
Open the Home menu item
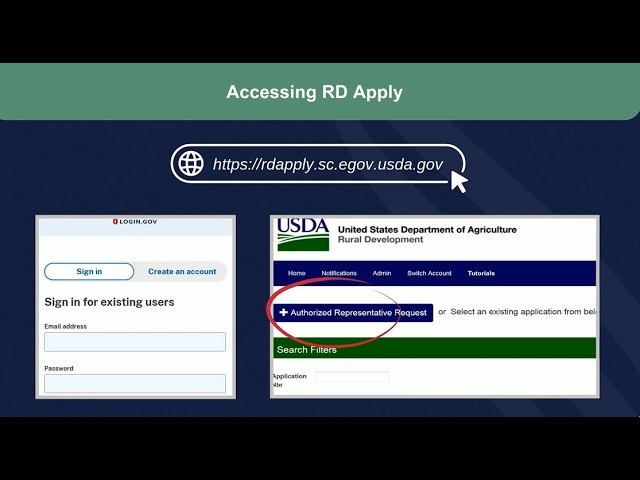[x=297, y=273]
